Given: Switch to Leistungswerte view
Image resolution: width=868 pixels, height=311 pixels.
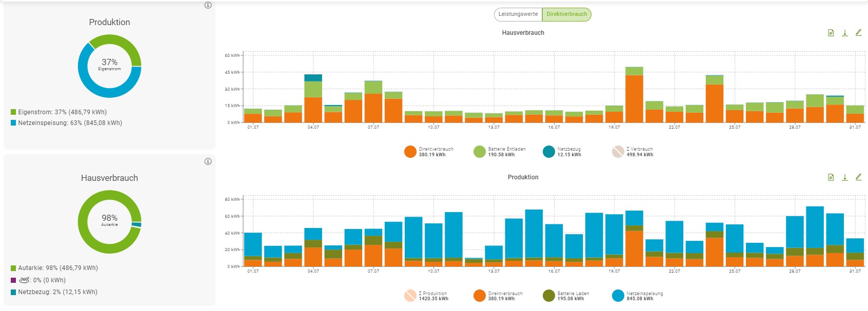Looking at the screenshot, I should 518,14.
